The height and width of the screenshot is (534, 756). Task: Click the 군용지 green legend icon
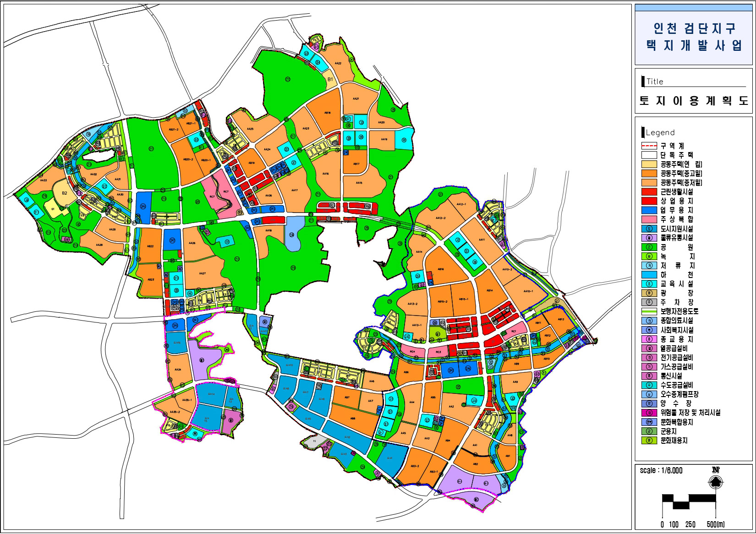tap(649, 431)
